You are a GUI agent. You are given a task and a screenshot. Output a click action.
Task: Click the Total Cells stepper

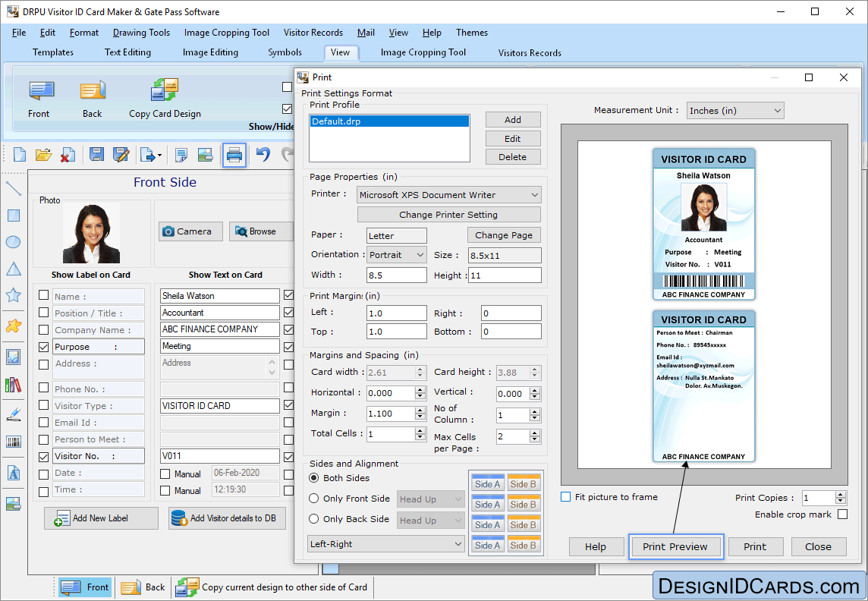tap(420, 434)
